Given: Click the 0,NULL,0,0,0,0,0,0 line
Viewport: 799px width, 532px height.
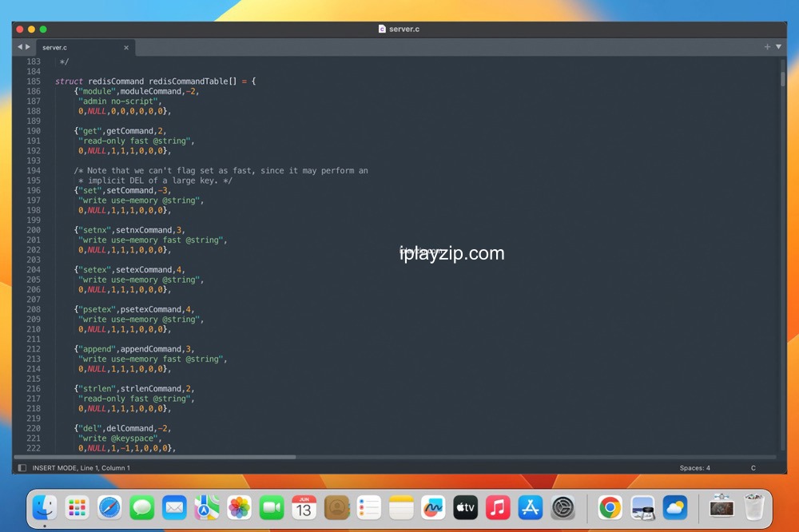Looking at the screenshot, I should point(125,111).
